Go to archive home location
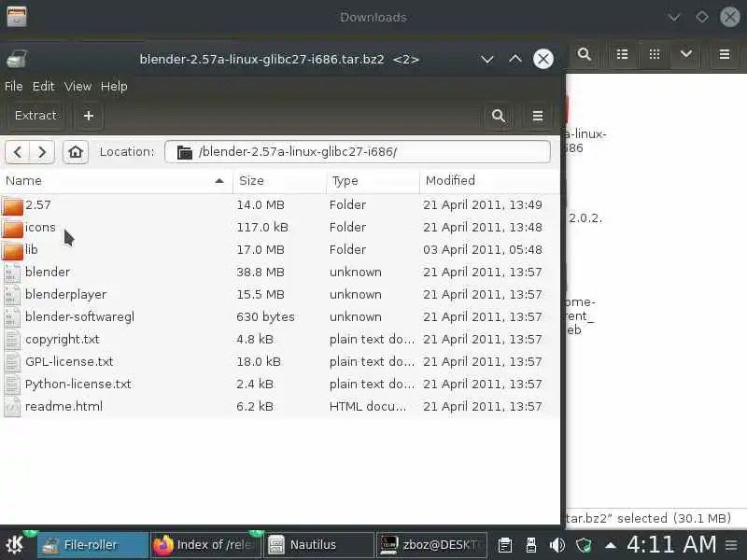The image size is (747, 560). (x=76, y=152)
